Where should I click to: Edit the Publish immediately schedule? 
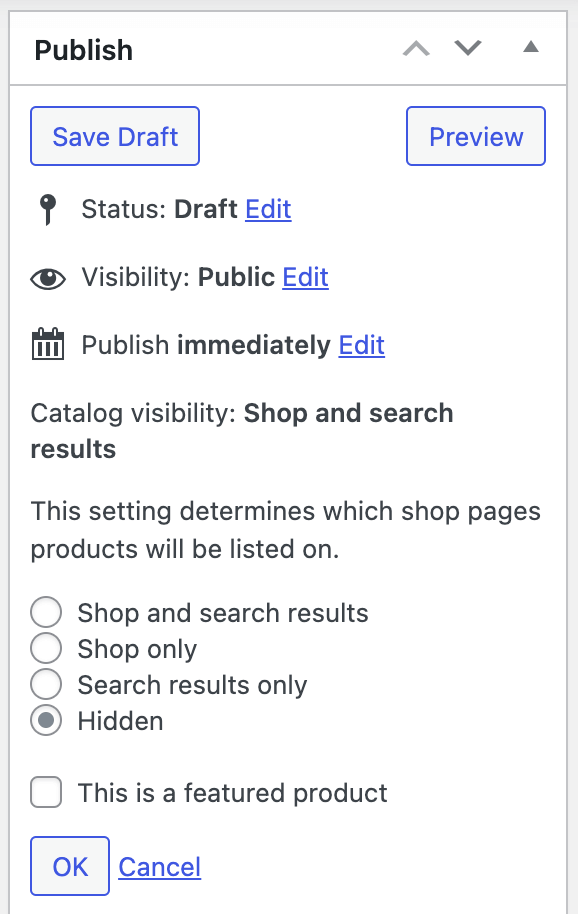click(x=362, y=345)
